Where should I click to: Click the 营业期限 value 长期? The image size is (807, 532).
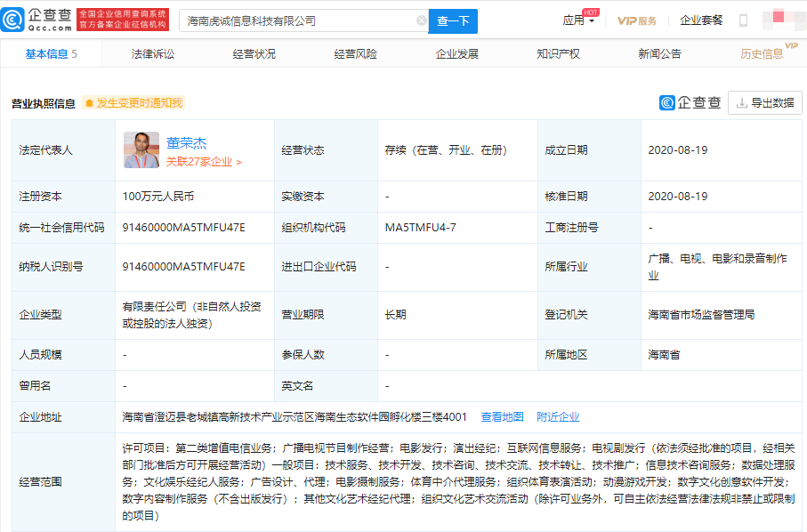(x=395, y=315)
